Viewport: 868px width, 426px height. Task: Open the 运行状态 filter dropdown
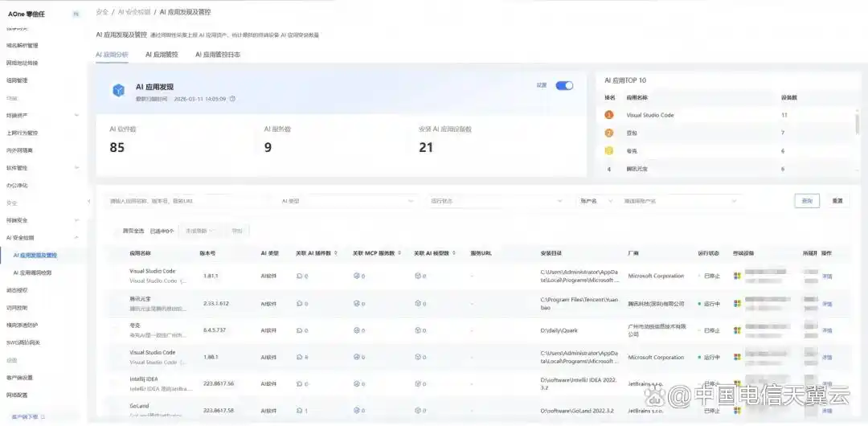[x=496, y=201]
